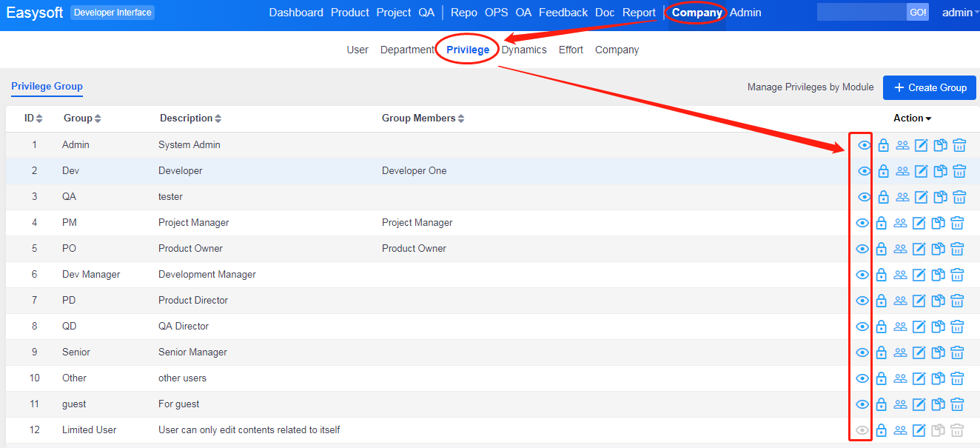The width and height of the screenshot is (980, 448).
Task: Expand the Action column dropdown
Action: pyautogui.click(x=912, y=118)
